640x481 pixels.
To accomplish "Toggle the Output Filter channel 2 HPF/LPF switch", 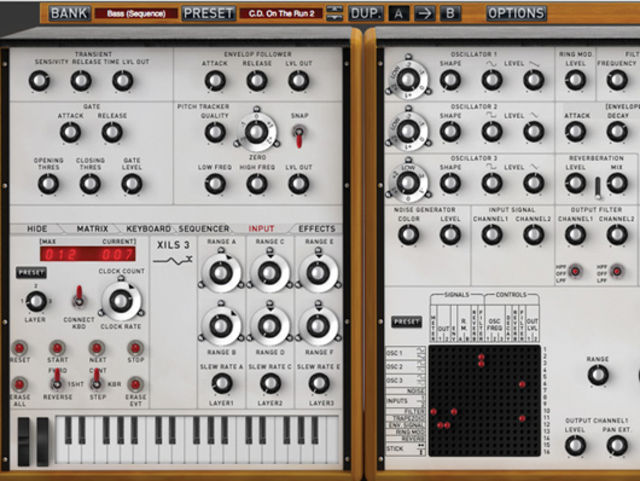I will [616, 271].
